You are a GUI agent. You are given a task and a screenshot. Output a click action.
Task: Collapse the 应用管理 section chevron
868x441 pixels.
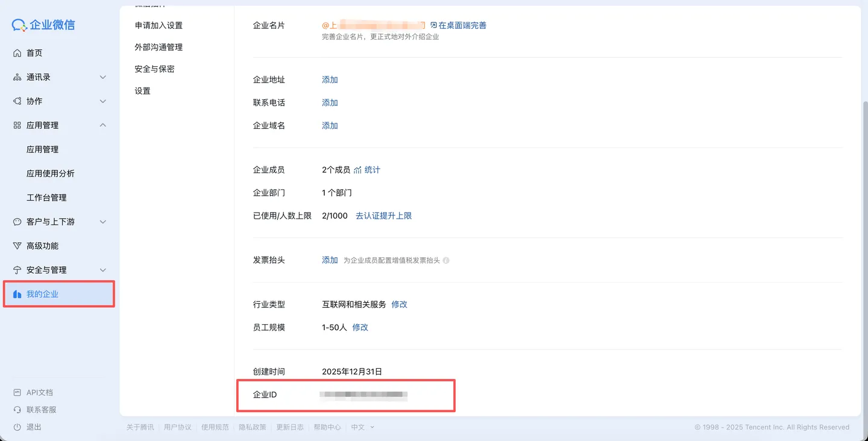[102, 125]
